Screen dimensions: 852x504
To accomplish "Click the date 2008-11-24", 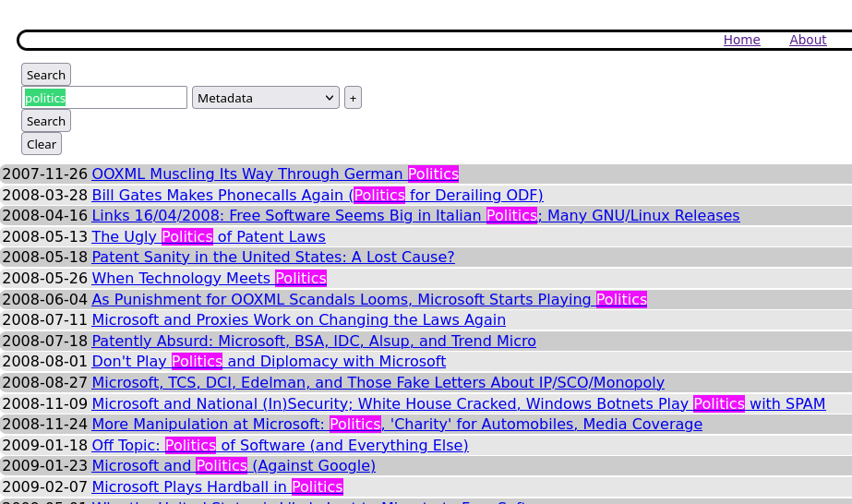I will tap(45, 425).
